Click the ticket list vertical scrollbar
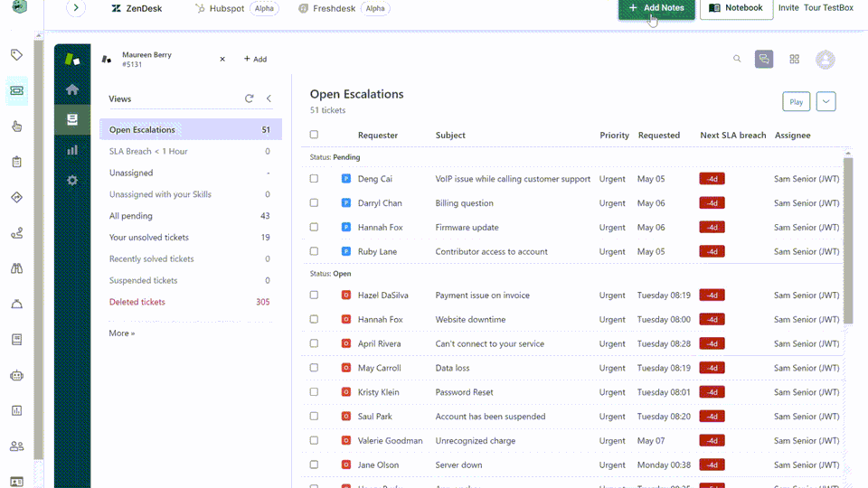Viewport: 868px width, 488px height. tap(848, 239)
